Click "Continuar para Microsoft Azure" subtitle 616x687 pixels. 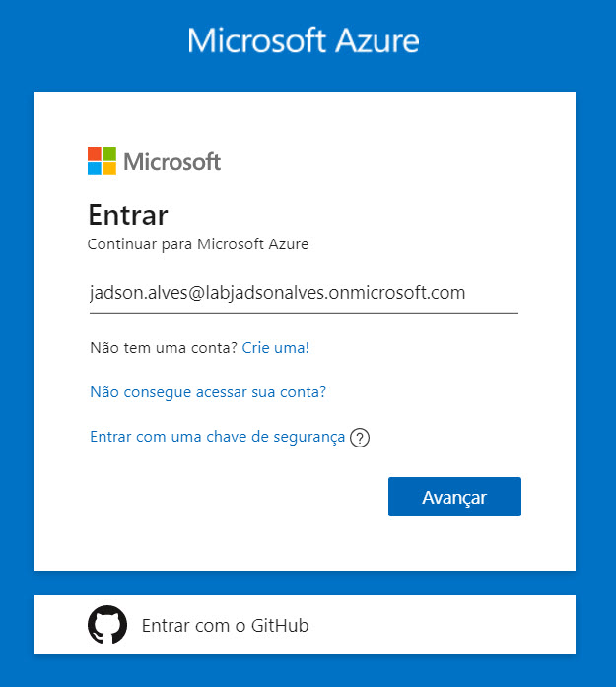tap(198, 243)
